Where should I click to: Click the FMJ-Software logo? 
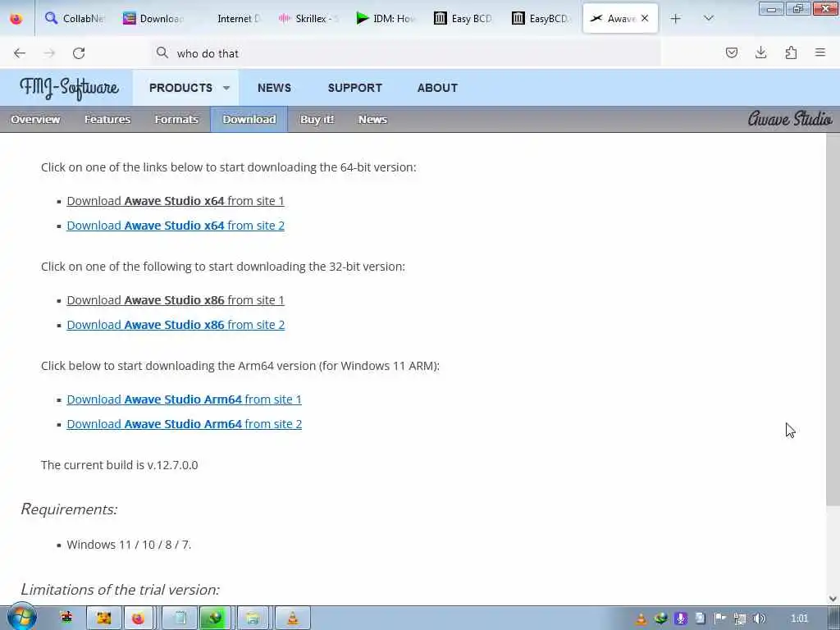coord(69,88)
